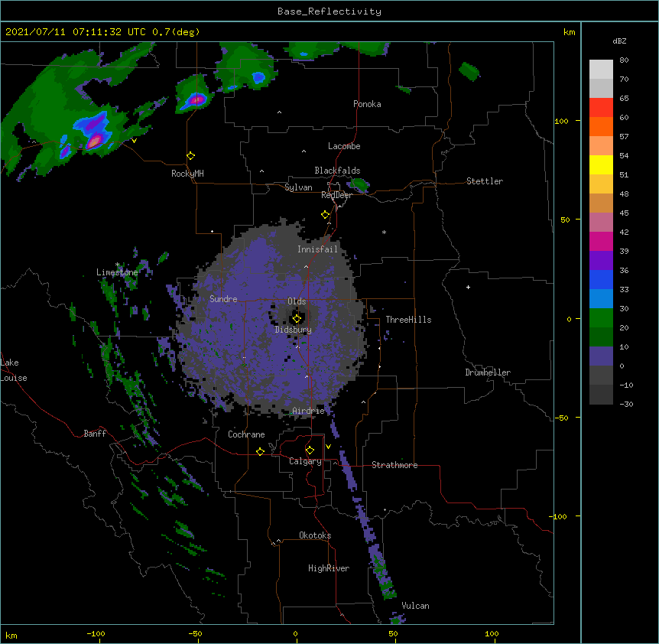Click the RedDeer city label
The width and height of the screenshot is (659, 644).
[x=337, y=195]
